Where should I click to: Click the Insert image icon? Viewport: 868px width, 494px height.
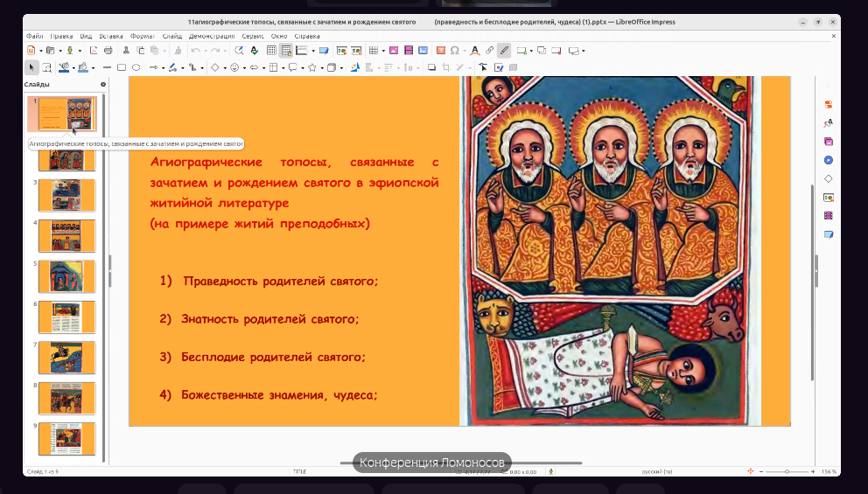pyautogui.click(x=394, y=51)
